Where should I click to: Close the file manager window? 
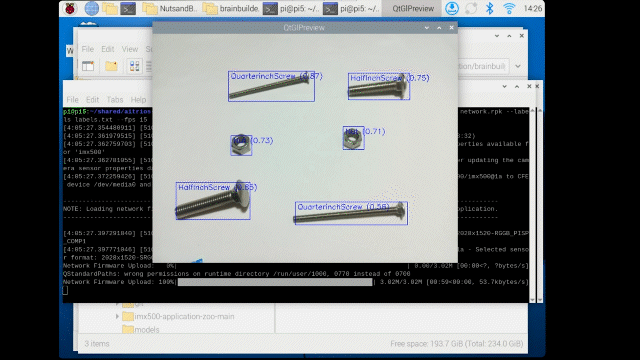coord(522,36)
